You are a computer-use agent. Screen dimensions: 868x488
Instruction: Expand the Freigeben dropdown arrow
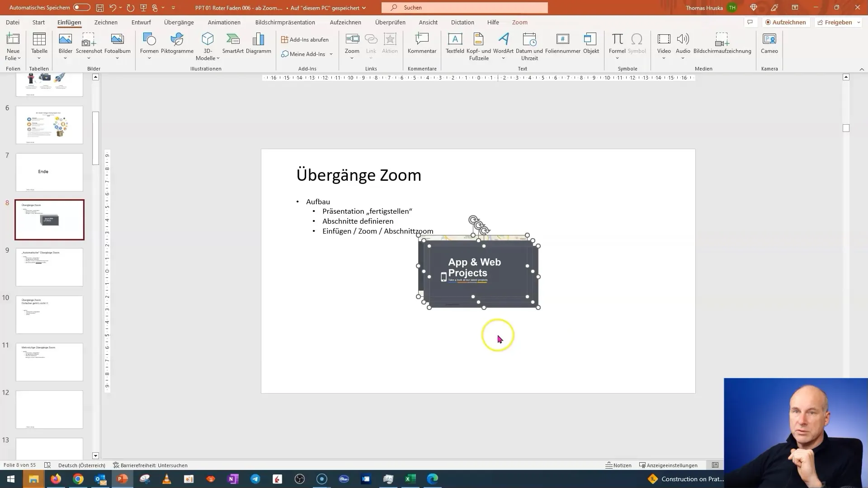(859, 22)
